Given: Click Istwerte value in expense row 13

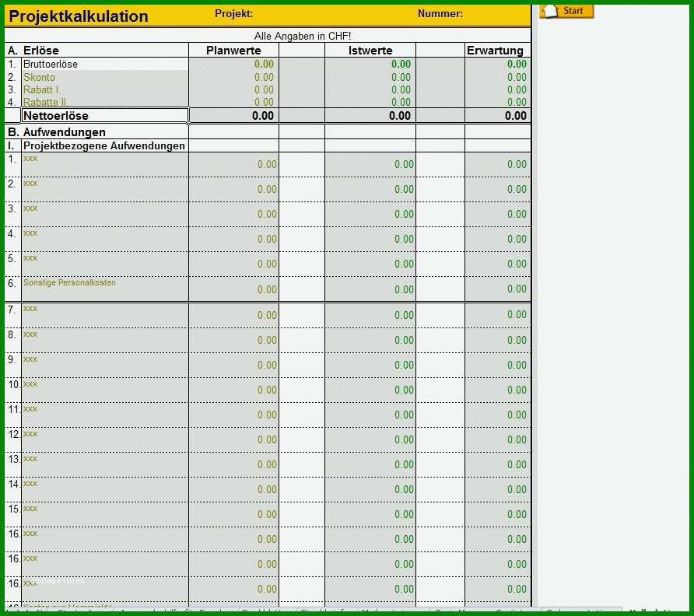Looking at the screenshot, I should point(404,464).
